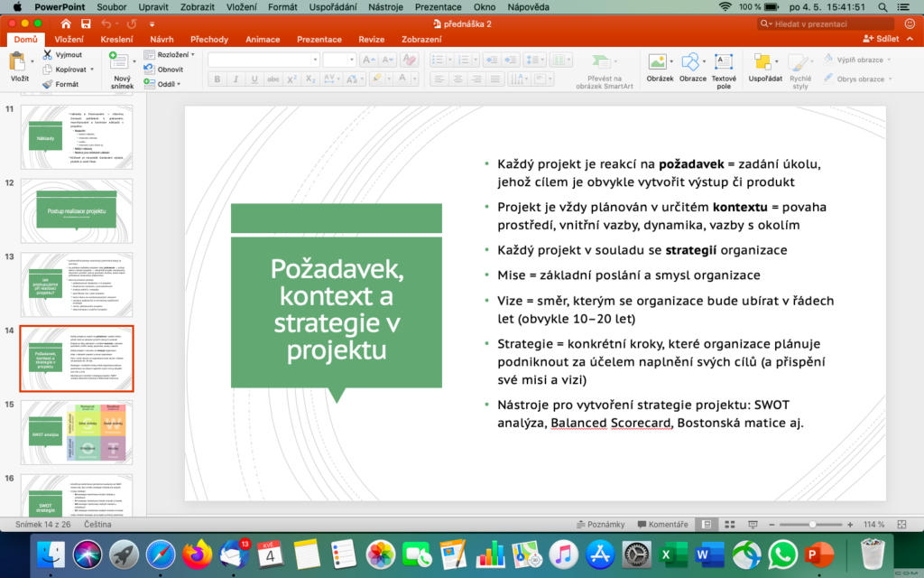Click the Vyjmout scissors icon
Image resolution: width=924 pixels, height=578 pixels.
pyautogui.click(x=48, y=55)
